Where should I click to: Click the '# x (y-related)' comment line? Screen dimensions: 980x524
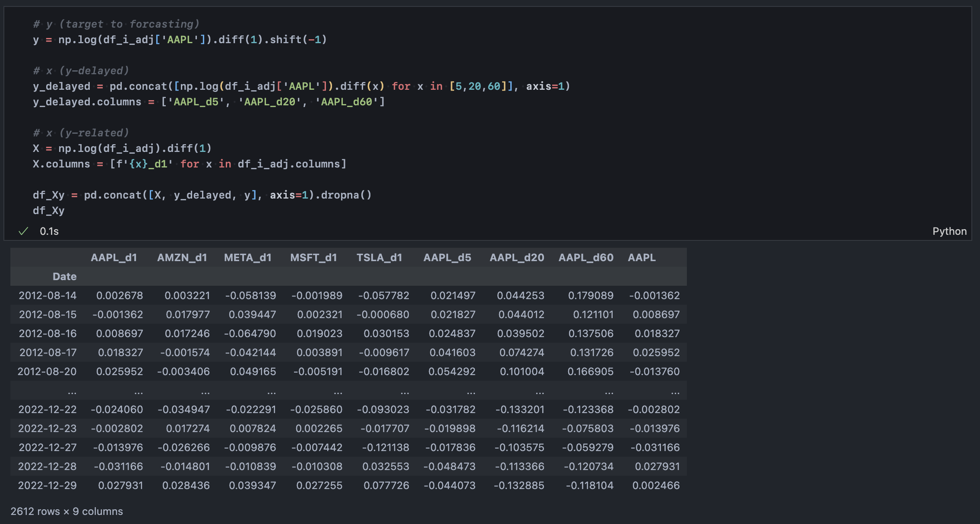click(81, 133)
